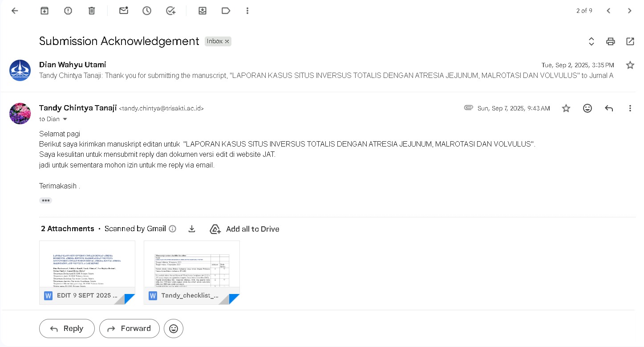
Task: Click Add all to Drive
Action: pyautogui.click(x=245, y=229)
